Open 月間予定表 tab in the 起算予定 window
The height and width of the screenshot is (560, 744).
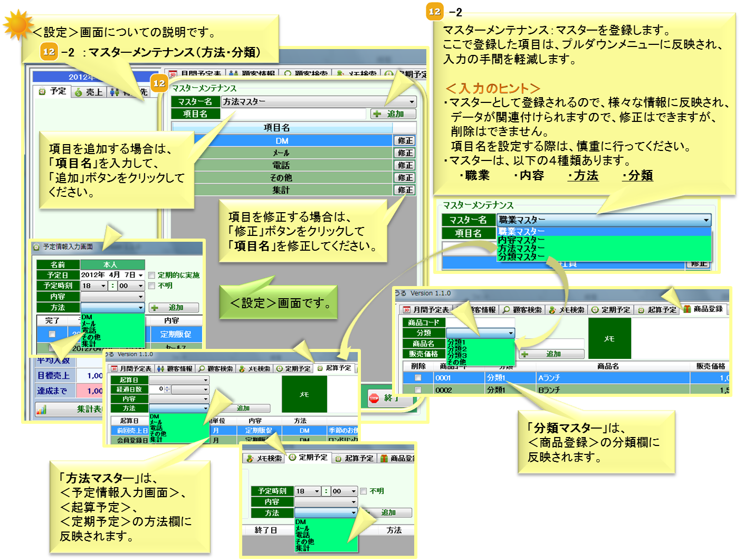tap(131, 369)
